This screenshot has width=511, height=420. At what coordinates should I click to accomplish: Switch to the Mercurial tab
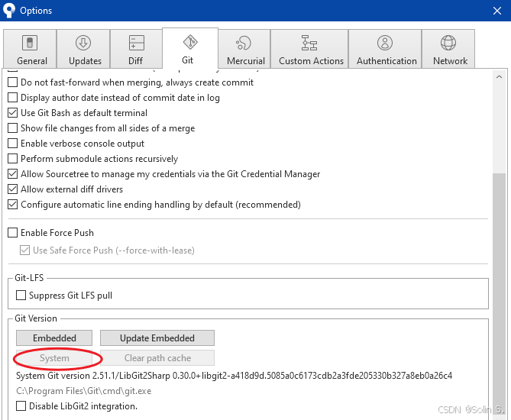coord(244,49)
